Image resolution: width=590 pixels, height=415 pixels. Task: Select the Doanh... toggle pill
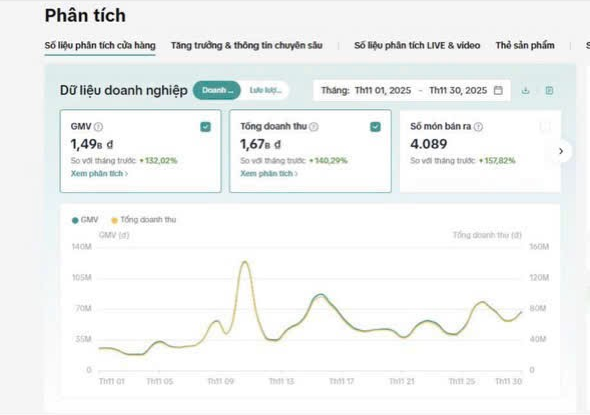click(217, 90)
